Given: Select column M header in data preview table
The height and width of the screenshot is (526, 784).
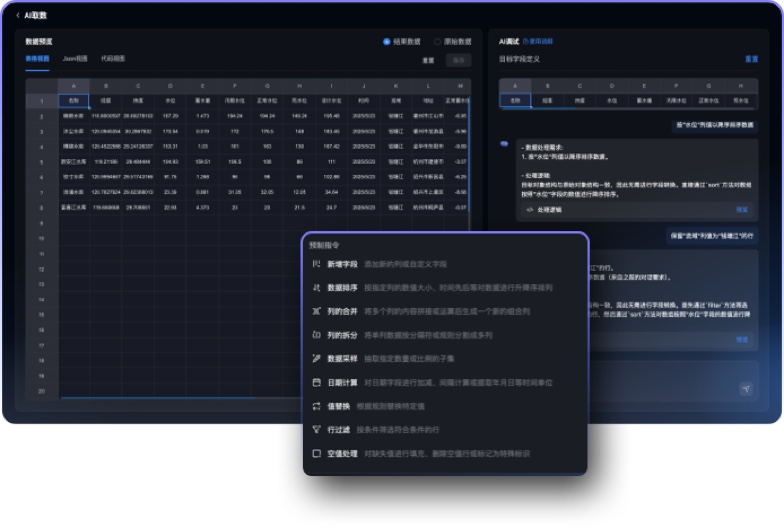Looking at the screenshot, I should tap(460, 86).
